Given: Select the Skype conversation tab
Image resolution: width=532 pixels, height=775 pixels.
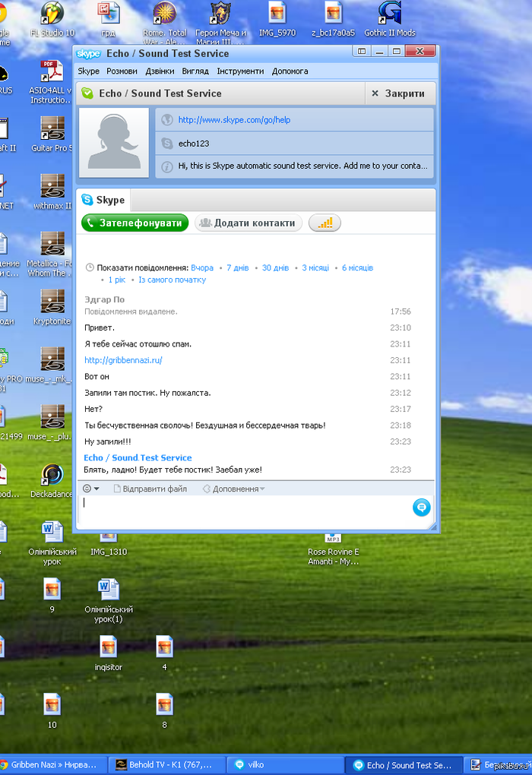Looking at the screenshot, I should pyautogui.click(x=103, y=200).
